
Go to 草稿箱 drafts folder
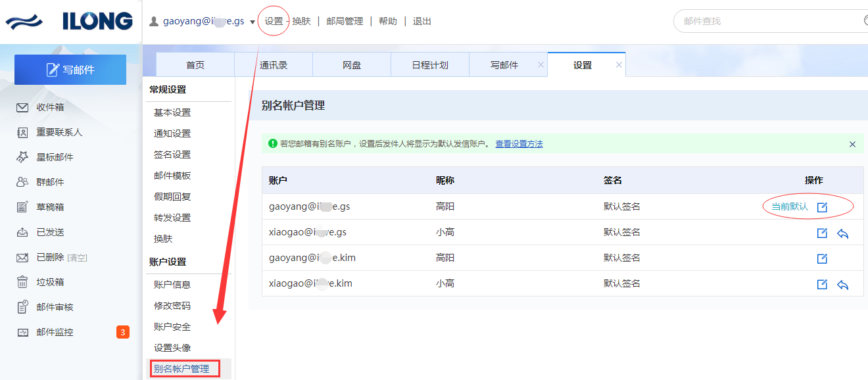(50, 207)
